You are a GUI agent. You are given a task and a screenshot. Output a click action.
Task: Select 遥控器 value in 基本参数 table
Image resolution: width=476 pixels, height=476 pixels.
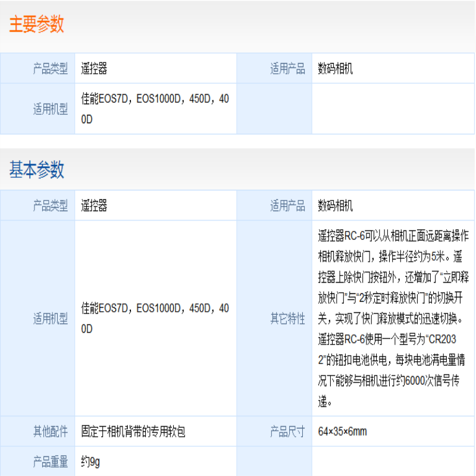click(94, 206)
